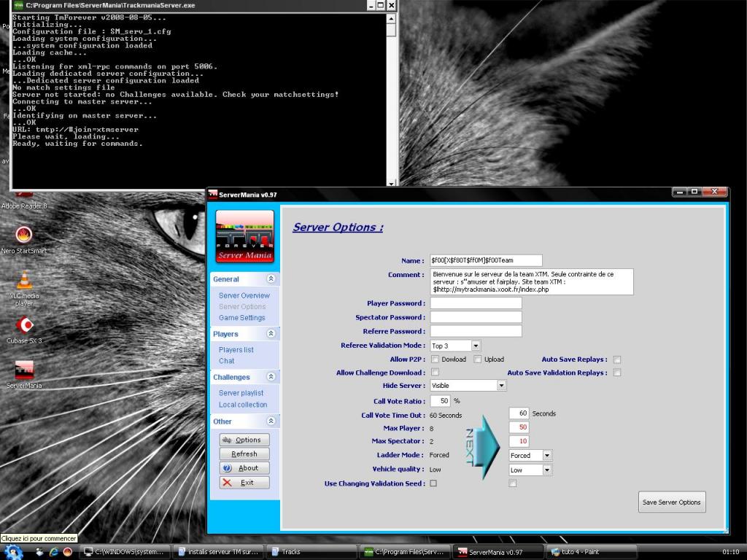Toggle Auto Save Validation Replays checkbox
This screenshot has width=747, height=560.
click(617, 373)
